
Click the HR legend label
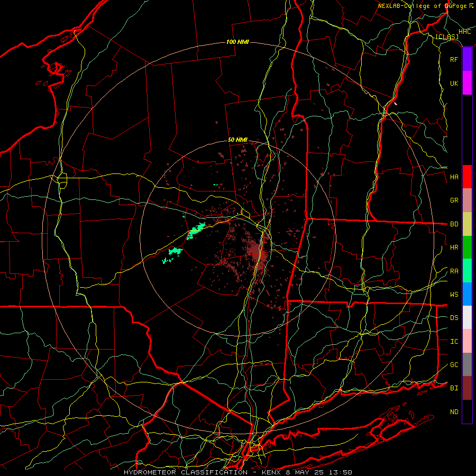(454, 248)
